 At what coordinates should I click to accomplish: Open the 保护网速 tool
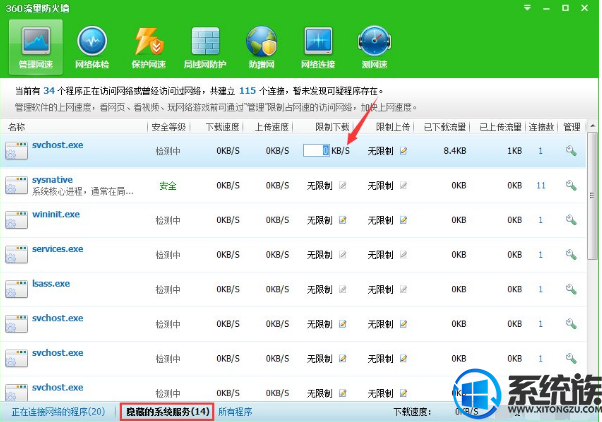(x=149, y=47)
